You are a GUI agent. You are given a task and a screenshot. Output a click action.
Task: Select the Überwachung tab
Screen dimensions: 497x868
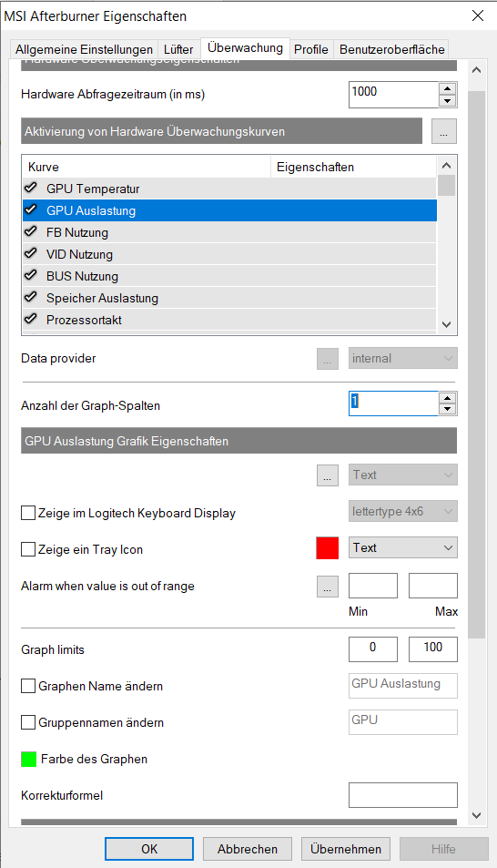click(x=245, y=48)
